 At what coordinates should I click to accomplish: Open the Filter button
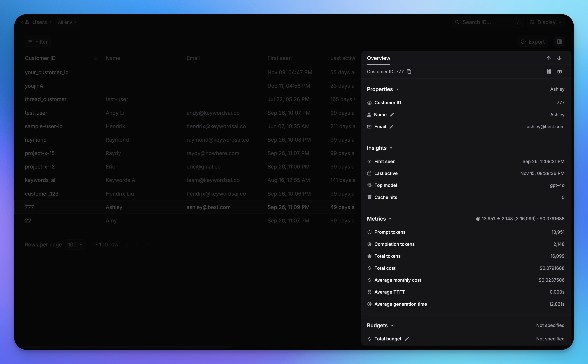tap(38, 42)
